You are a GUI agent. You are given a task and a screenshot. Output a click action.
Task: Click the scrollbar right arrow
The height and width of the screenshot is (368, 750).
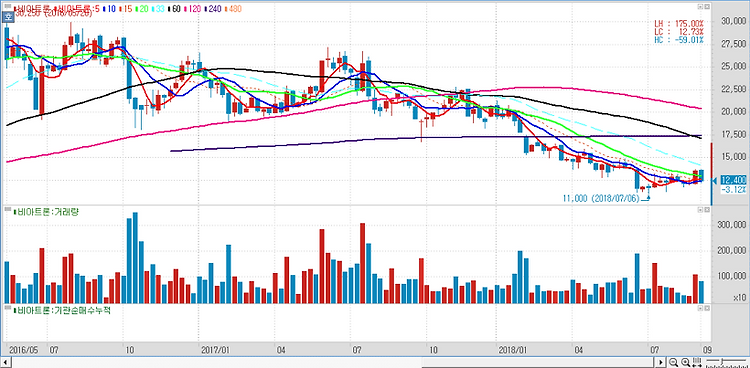click(x=661, y=362)
